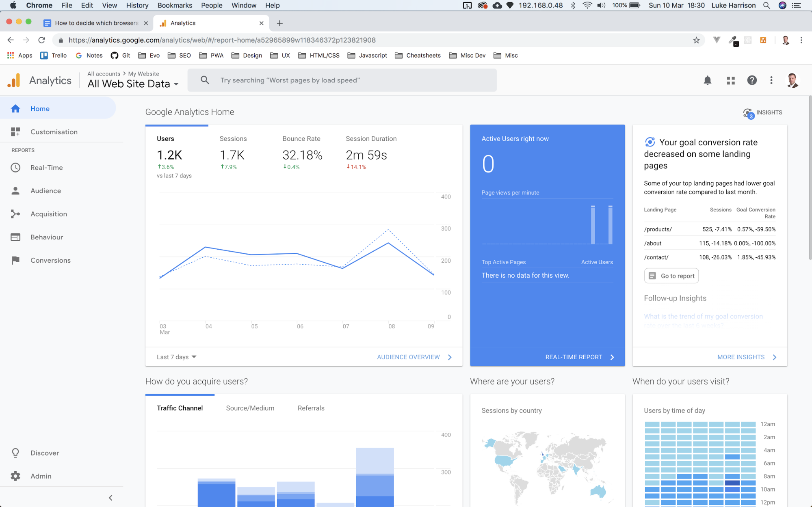This screenshot has height=507, width=812.
Task: Click the More Insights link
Action: (747, 357)
